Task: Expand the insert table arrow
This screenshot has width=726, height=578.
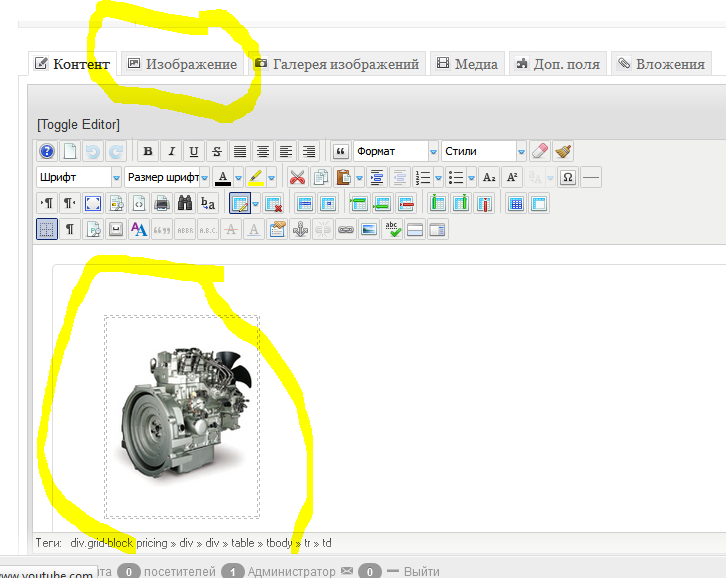Action: [256, 203]
